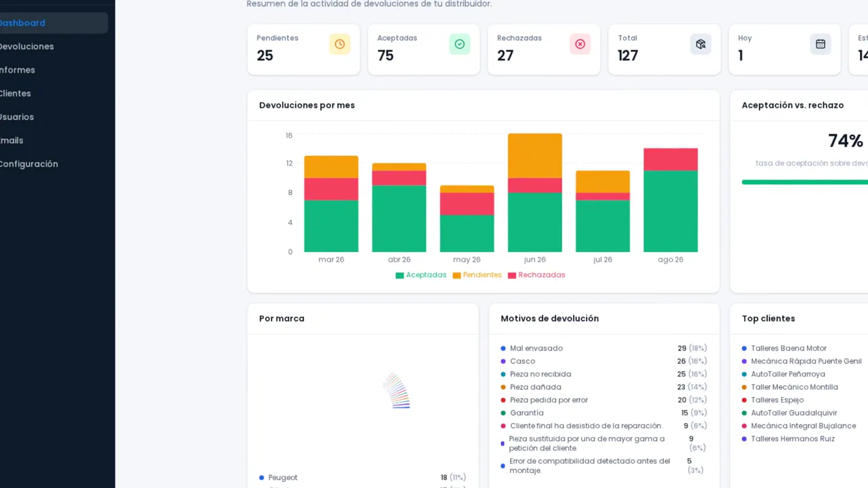Toggle the Rechazadas series in the chart legend

[536, 275]
